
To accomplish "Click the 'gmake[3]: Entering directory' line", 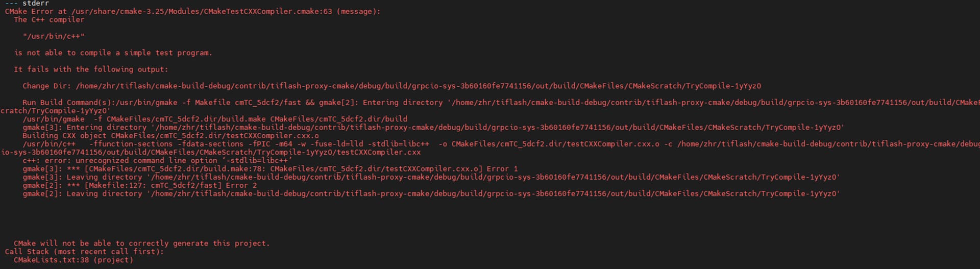I will coord(433,127).
